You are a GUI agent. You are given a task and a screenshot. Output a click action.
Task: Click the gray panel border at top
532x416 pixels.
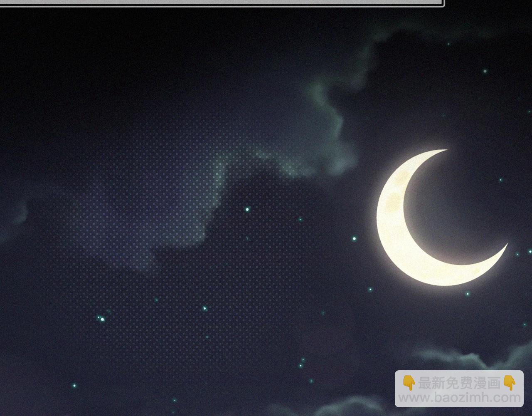click(220, 3)
